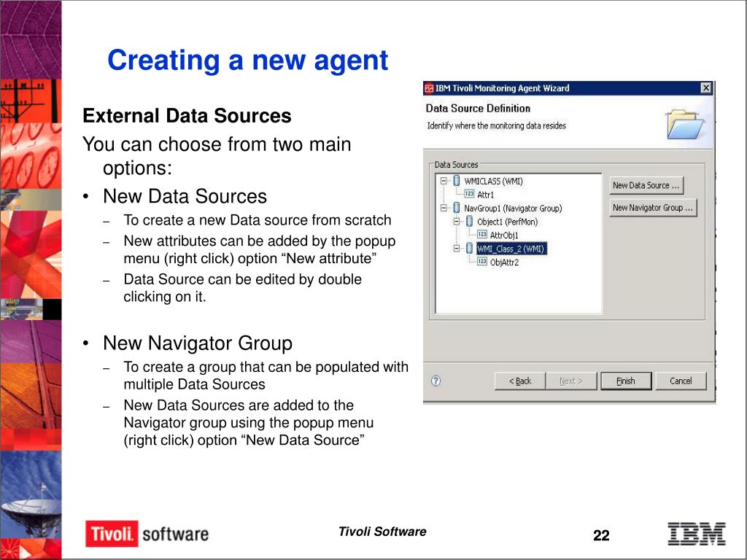The width and height of the screenshot is (747, 560).
Task: Go back with the Back button
Action: pyautogui.click(x=519, y=381)
